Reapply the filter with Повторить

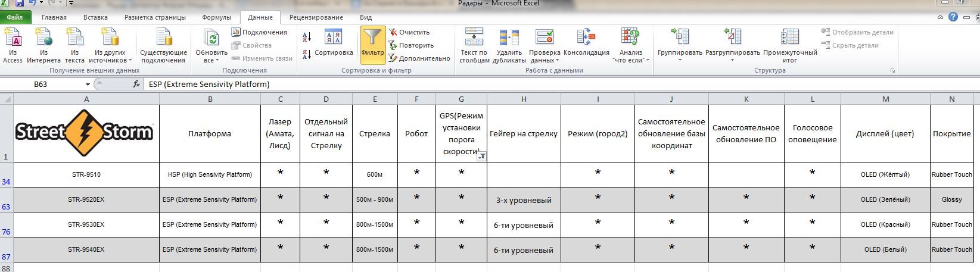(x=411, y=45)
